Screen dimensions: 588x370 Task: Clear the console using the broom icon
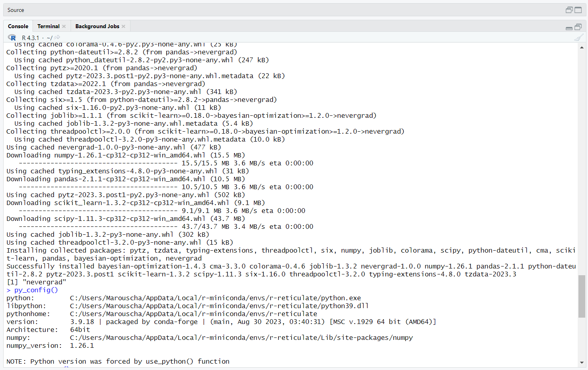(x=578, y=37)
